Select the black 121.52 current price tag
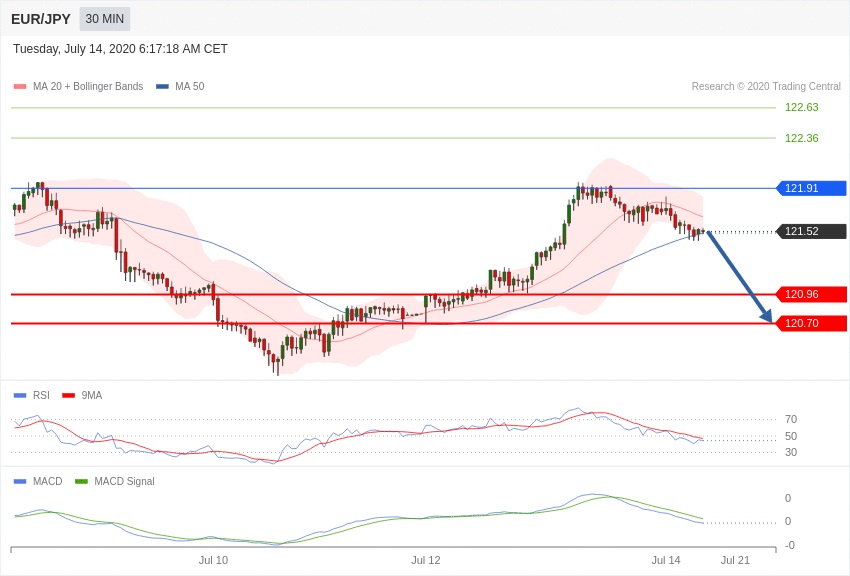 coord(811,231)
